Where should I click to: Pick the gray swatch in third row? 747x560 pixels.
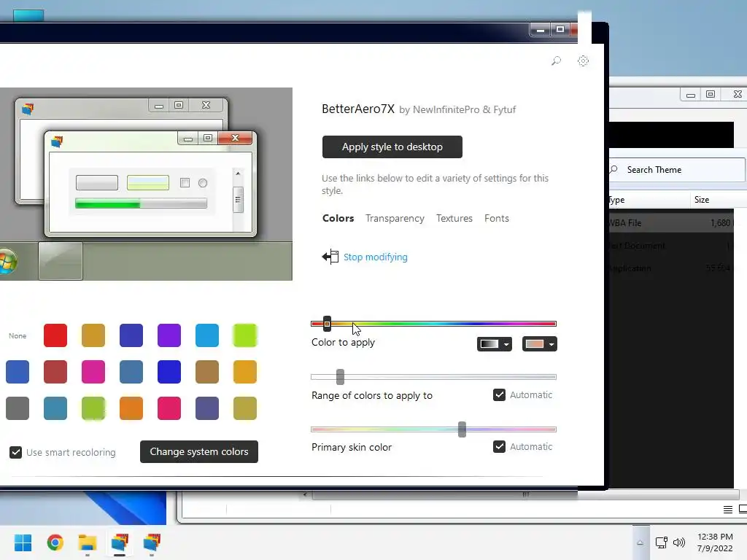pos(18,408)
